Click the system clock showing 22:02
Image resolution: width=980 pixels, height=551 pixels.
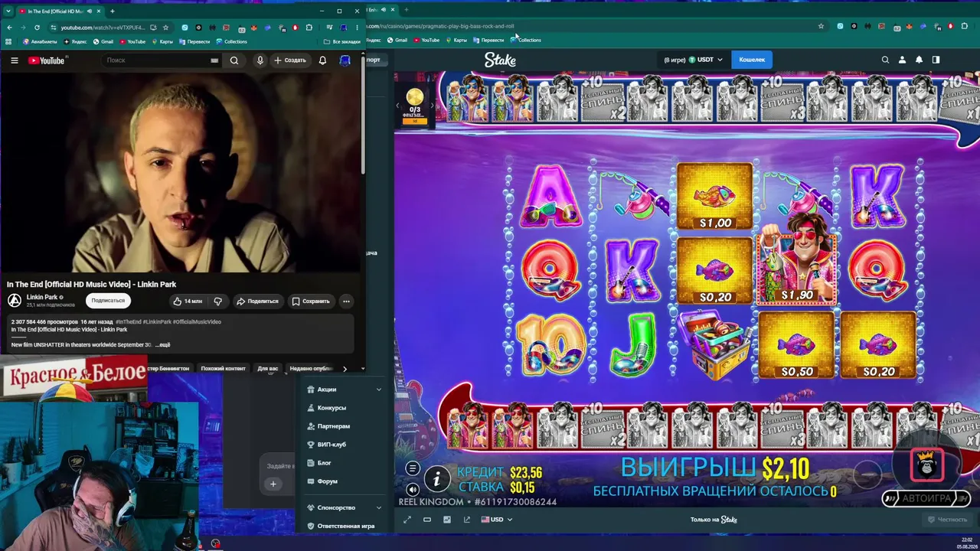[967, 540]
